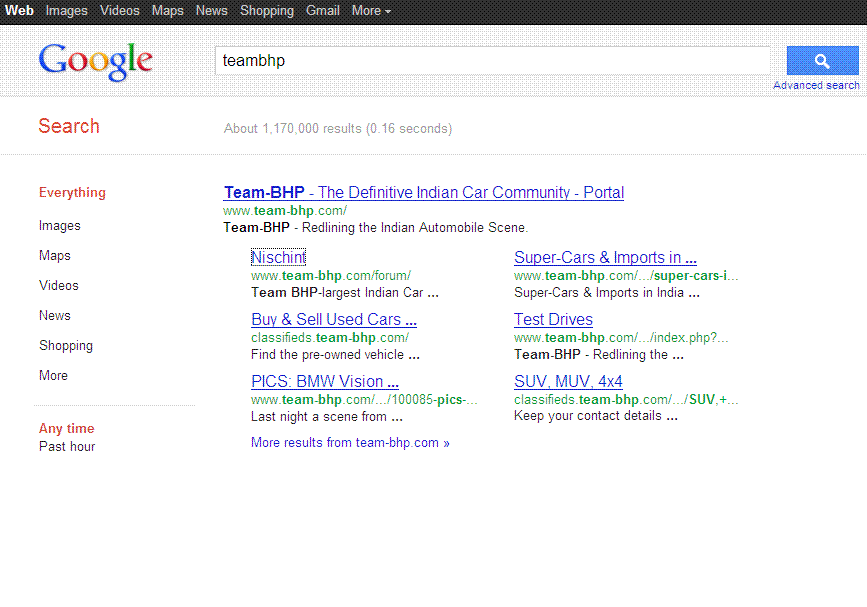Filter results by Videos in sidebar

coord(59,285)
